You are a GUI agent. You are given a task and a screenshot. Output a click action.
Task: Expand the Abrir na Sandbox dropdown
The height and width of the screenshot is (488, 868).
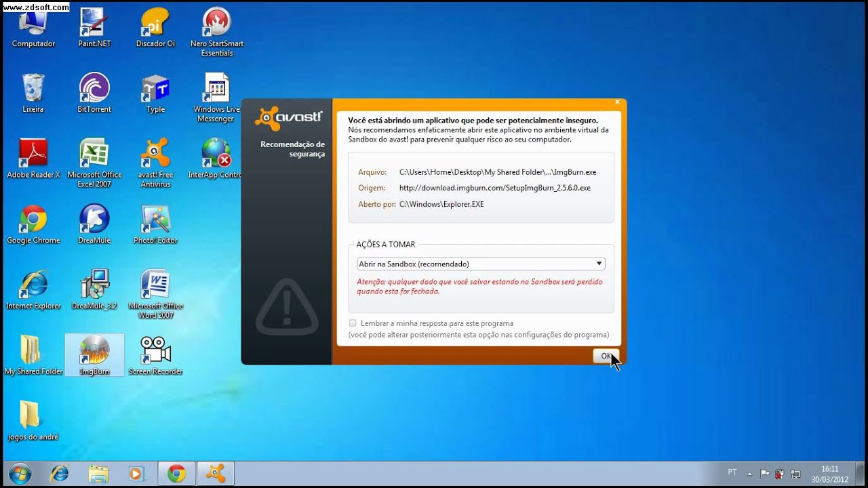(x=481, y=264)
